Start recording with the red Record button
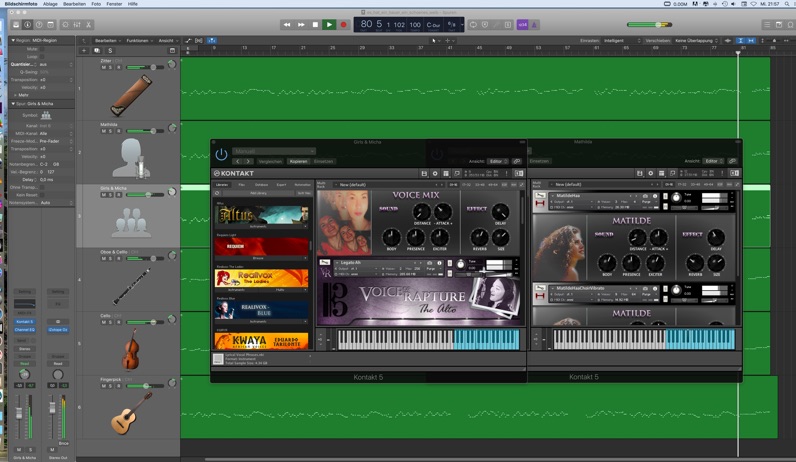The width and height of the screenshot is (796, 462). tap(343, 24)
